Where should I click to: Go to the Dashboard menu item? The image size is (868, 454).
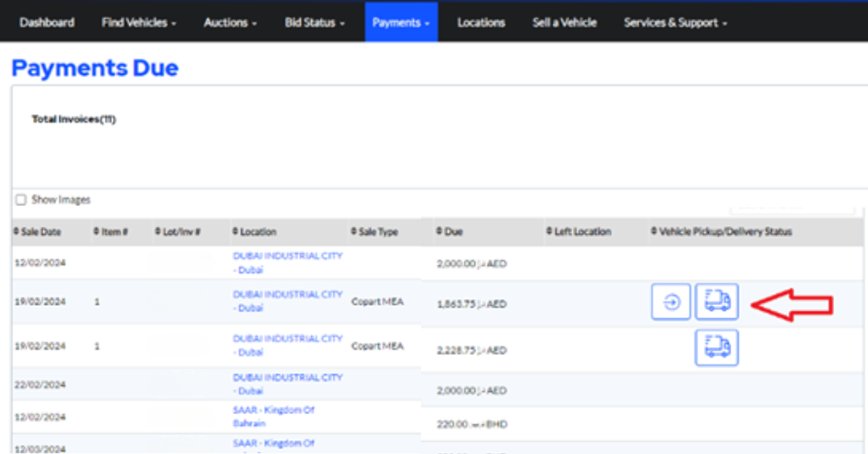pos(47,22)
